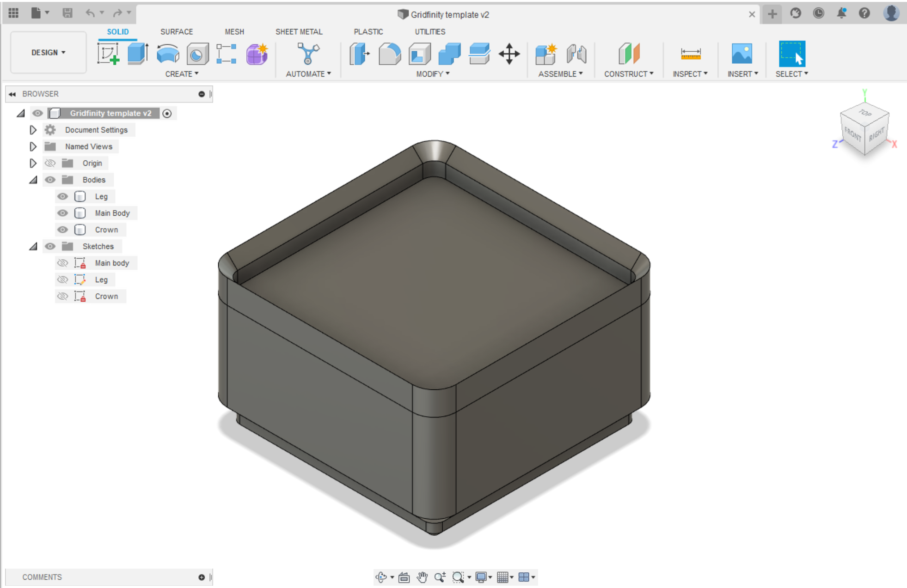Toggle visibility of Main Body
Screen dimensions: 907x588
(62, 213)
